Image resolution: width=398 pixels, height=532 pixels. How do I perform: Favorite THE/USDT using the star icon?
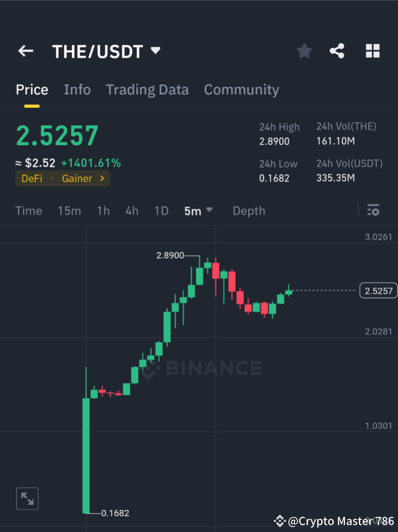coord(304,51)
